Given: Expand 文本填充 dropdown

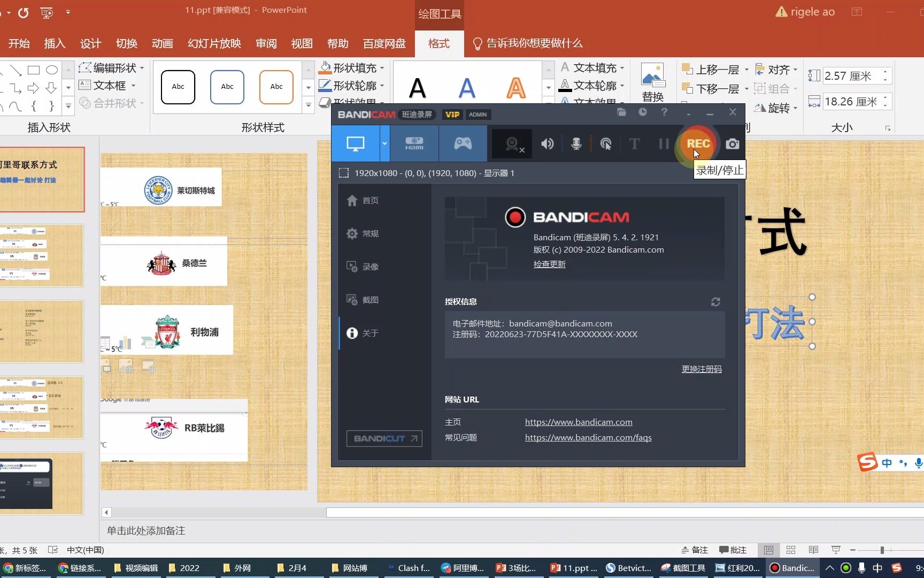Looking at the screenshot, I should 622,68.
